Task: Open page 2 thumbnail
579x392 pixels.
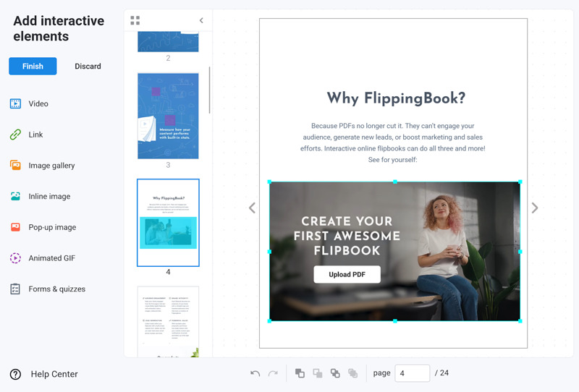Action: [168, 41]
